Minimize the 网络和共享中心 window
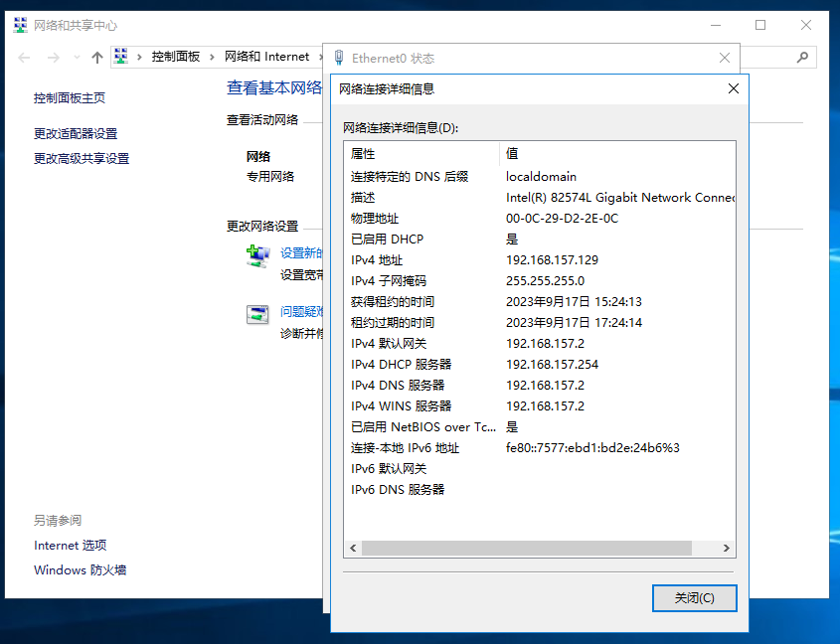The image size is (840, 644). (716, 25)
